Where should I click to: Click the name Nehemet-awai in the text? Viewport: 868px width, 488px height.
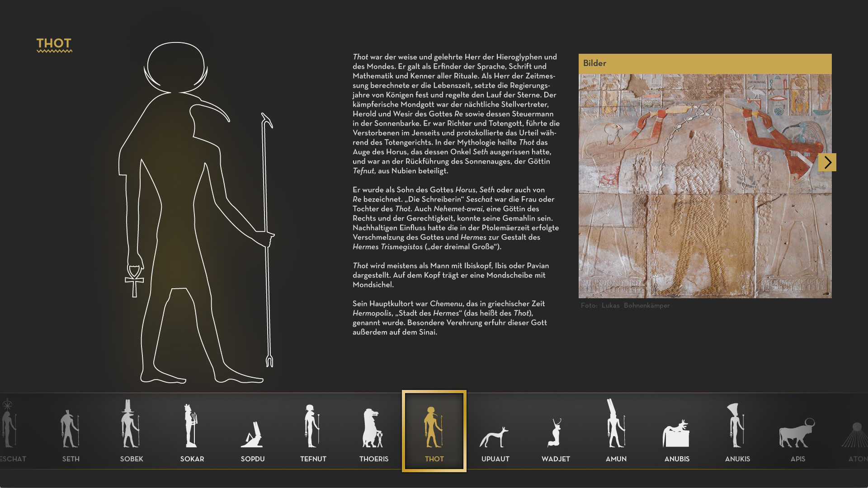pos(458,209)
